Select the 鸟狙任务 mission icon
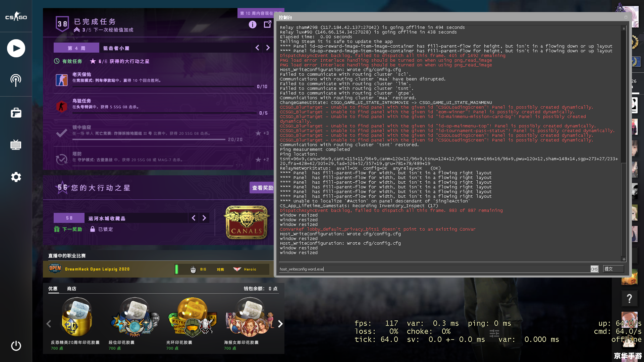644x362 pixels. pos(62,107)
